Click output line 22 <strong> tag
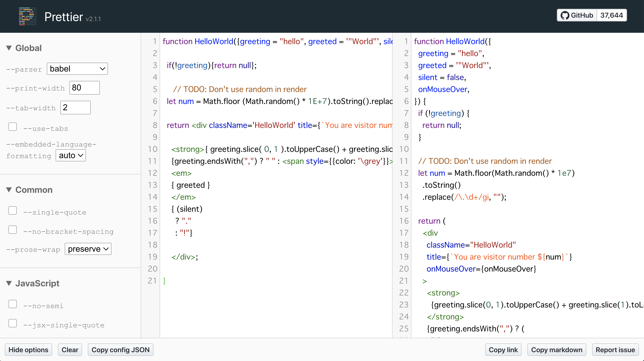This screenshot has width=644, height=361. 443,293
